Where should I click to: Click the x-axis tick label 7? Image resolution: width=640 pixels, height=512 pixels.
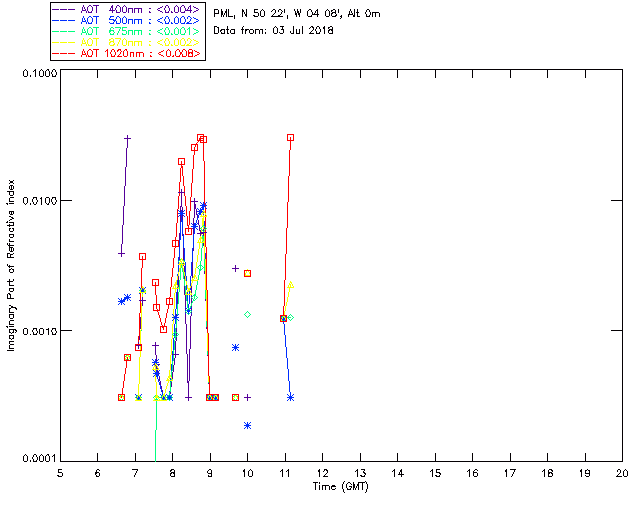click(x=135, y=473)
